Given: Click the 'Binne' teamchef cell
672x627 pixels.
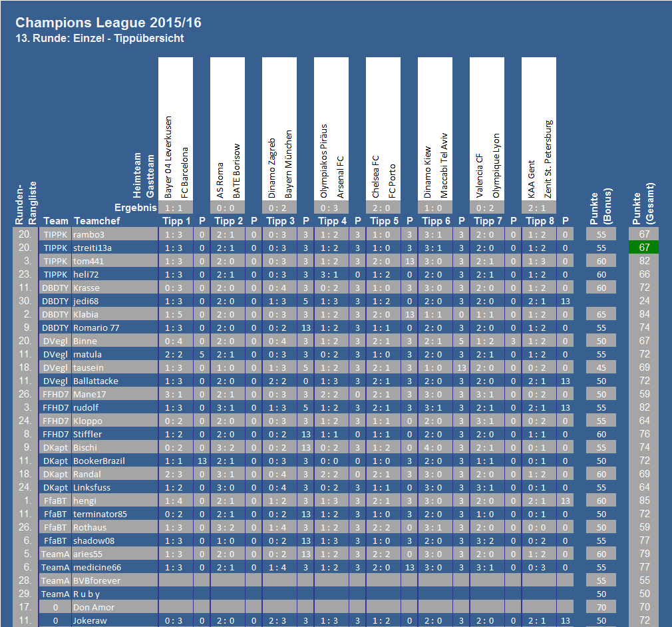Looking at the screenshot, I should click(115, 341).
